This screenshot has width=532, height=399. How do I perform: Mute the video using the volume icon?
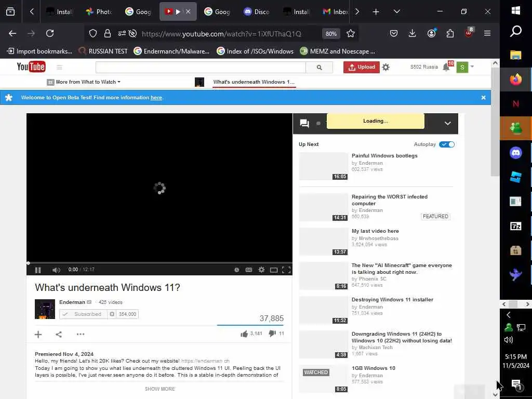tap(56, 270)
